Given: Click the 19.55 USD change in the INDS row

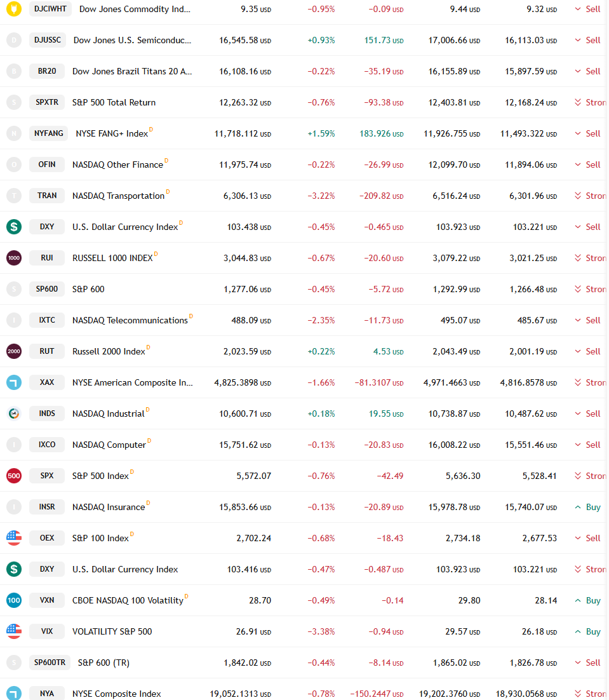Looking at the screenshot, I should (x=386, y=414).
